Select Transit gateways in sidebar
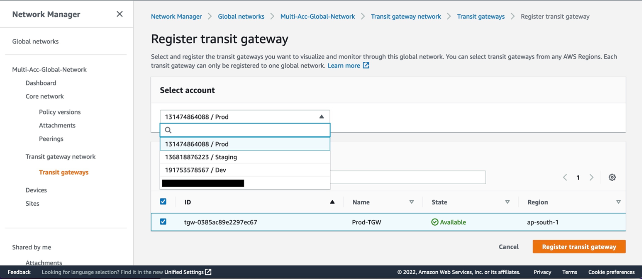Image resolution: width=644 pixels, height=280 pixels. pyautogui.click(x=64, y=173)
